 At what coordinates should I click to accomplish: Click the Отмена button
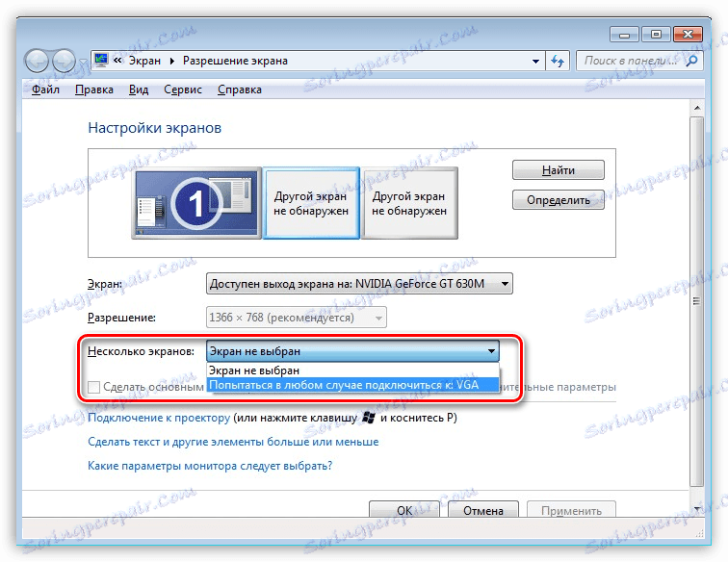(482, 510)
